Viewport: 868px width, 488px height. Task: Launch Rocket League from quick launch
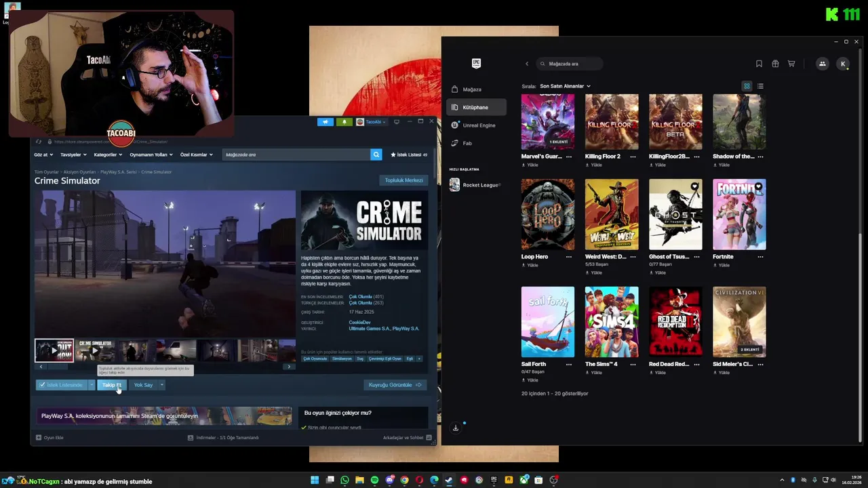click(x=475, y=184)
